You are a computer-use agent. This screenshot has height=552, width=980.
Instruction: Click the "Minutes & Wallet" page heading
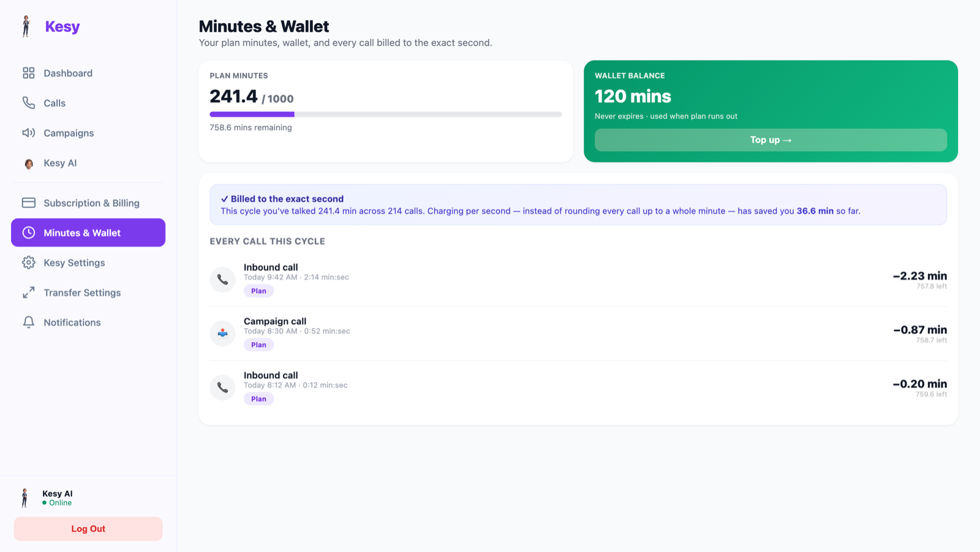coord(264,26)
